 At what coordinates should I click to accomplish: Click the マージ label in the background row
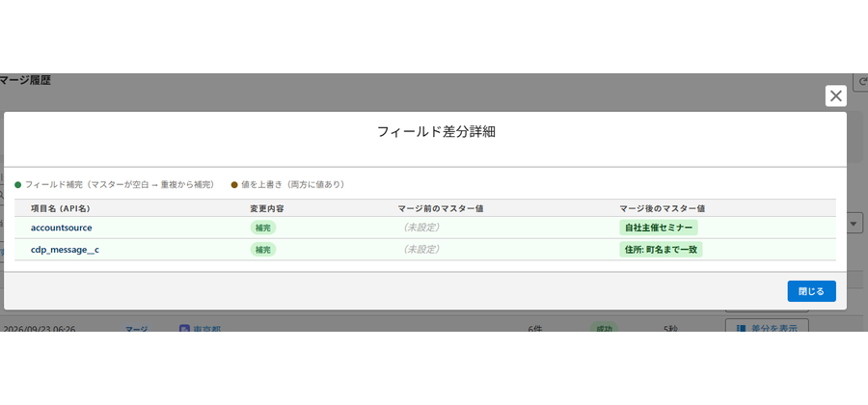click(136, 329)
